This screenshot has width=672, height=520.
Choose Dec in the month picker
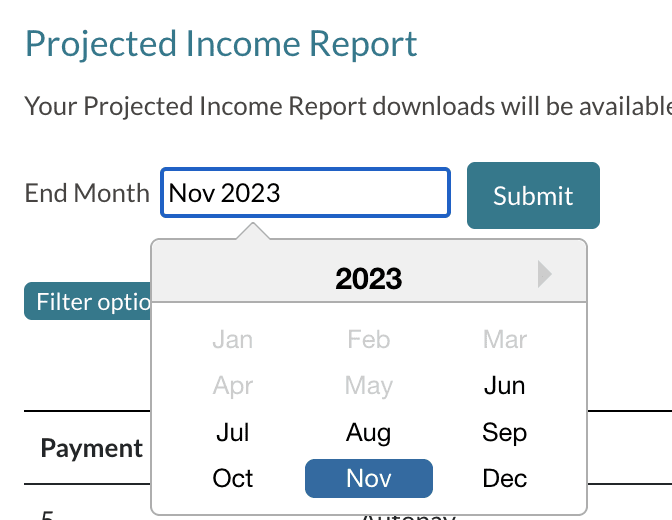(504, 478)
